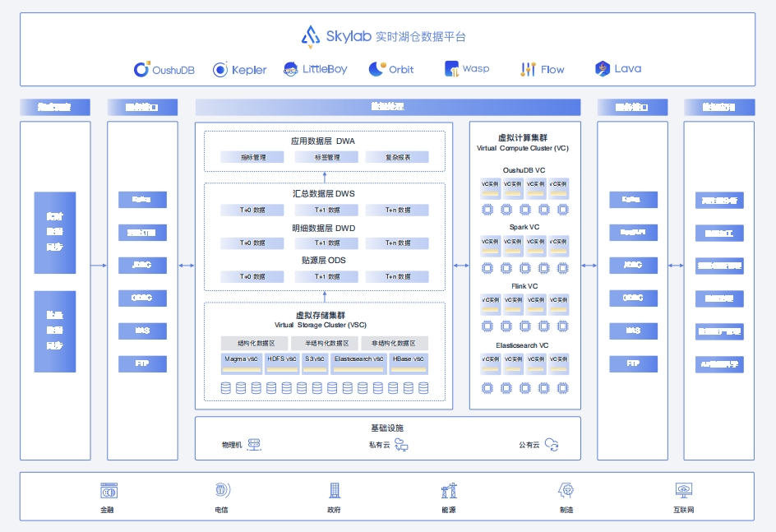Select the HDFS VSC storage block
The image size is (776, 532).
[x=282, y=363]
